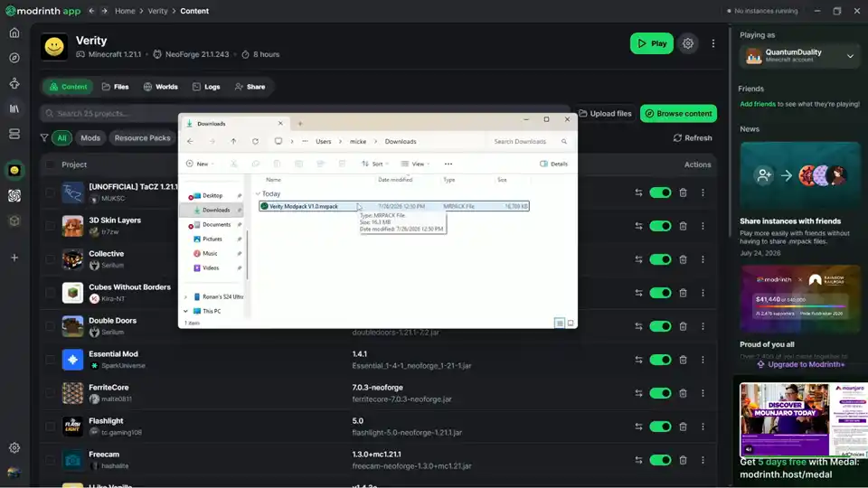868x488 pixels.
Task: Filter content by Resource Packs
Action: click(142, 137)
